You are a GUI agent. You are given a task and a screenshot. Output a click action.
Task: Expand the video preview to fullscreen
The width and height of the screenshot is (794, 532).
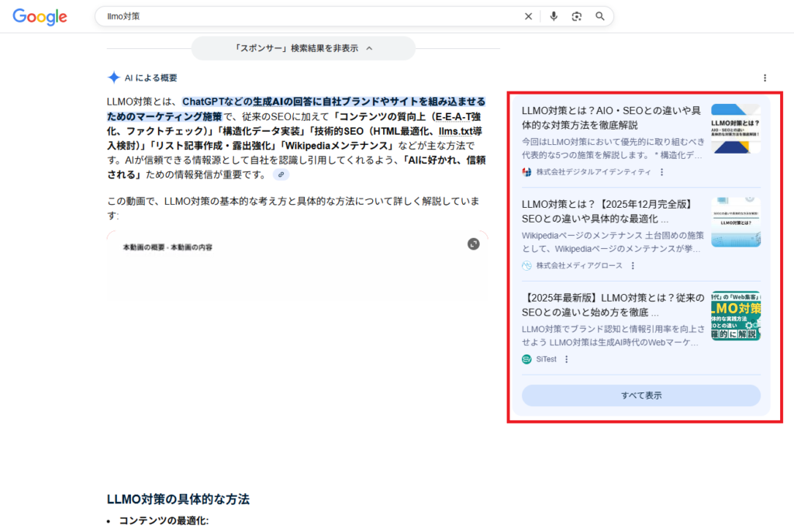tap(474, 244)
